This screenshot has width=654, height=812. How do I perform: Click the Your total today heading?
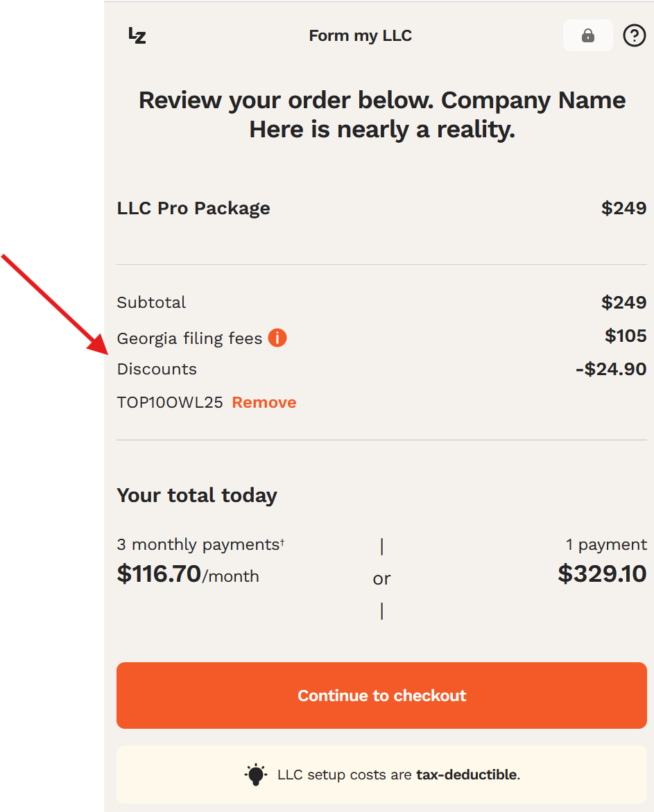tap(196, 495)
